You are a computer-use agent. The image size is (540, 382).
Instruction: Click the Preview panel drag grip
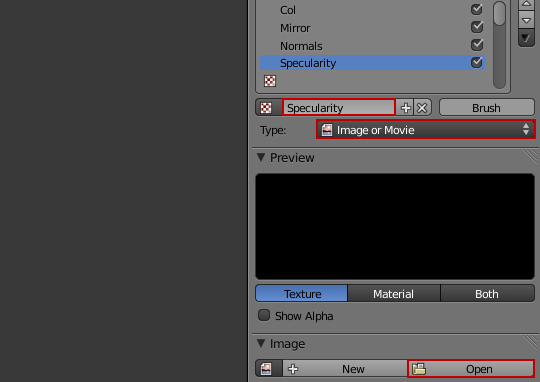click(530, 157)
